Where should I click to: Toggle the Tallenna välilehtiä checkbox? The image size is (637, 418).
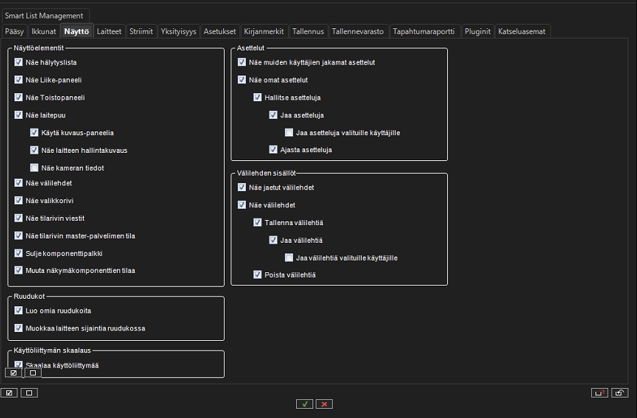(x=257, y=222)
